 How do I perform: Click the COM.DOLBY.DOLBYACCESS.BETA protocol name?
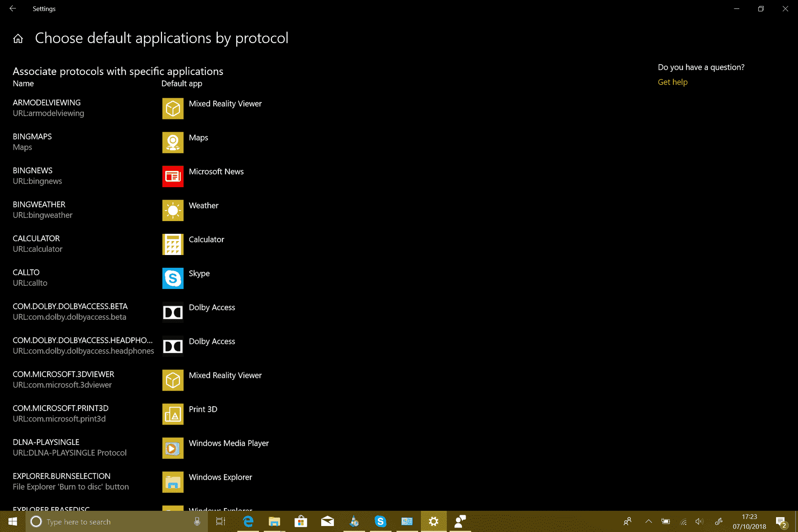[x=70, y=306]
